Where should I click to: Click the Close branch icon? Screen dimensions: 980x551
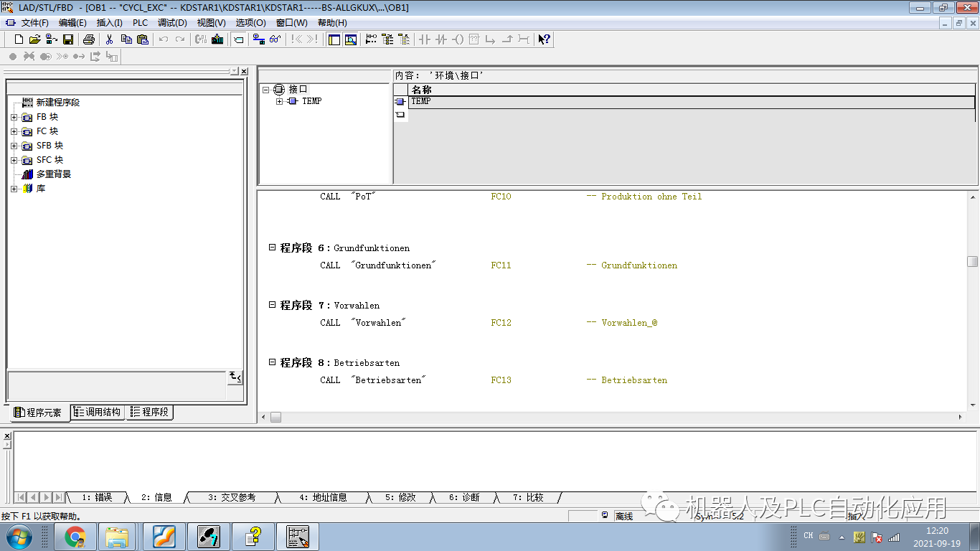tap(507, 39)
